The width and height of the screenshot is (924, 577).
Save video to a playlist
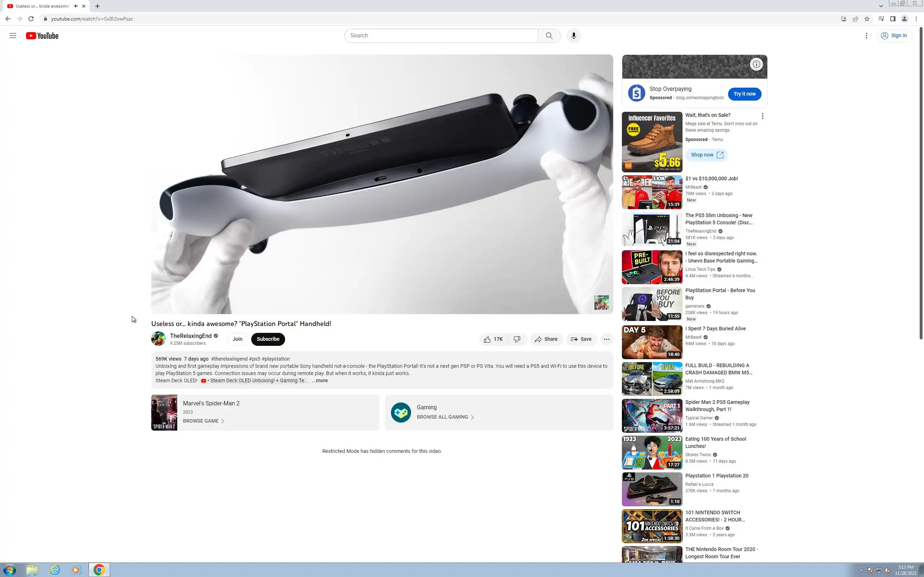581,339
